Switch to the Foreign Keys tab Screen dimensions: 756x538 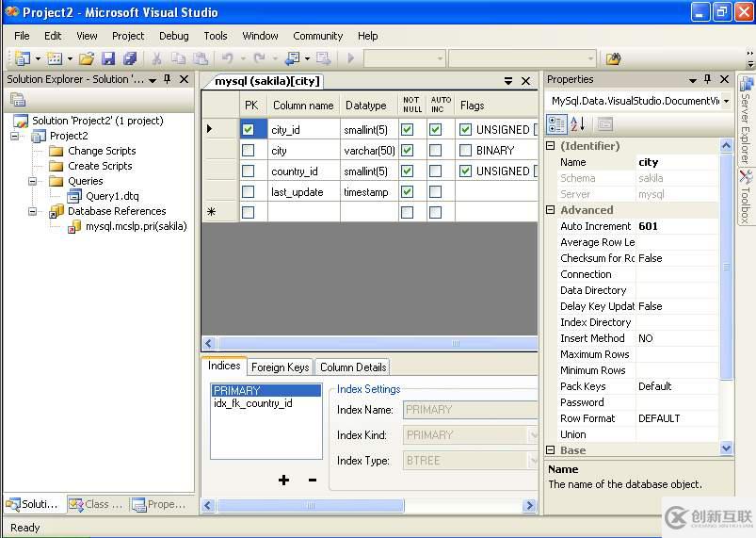coord(280,367)
